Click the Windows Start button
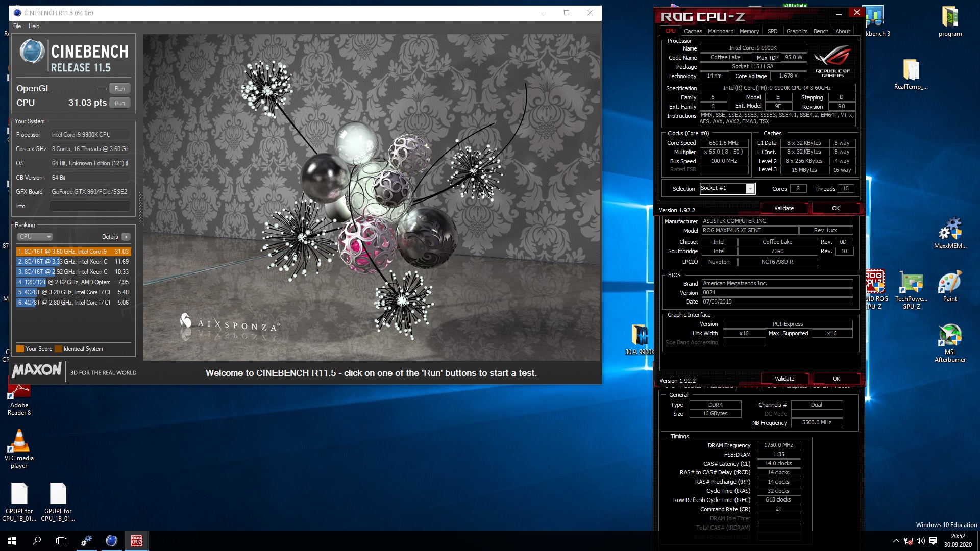 (12, 541)
